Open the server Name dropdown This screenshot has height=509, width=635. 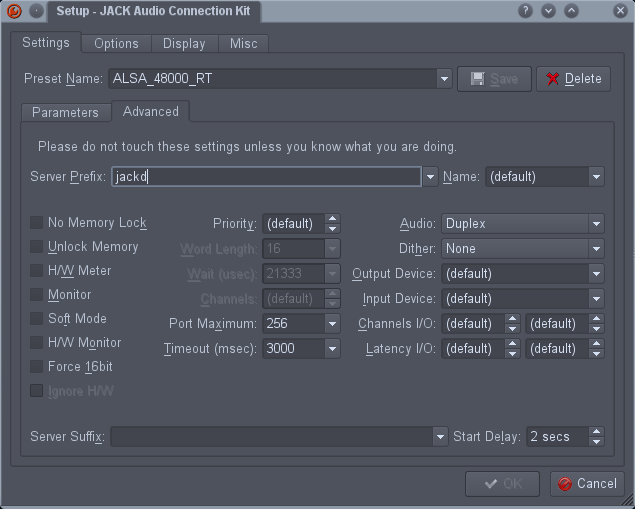click(596, 177)
